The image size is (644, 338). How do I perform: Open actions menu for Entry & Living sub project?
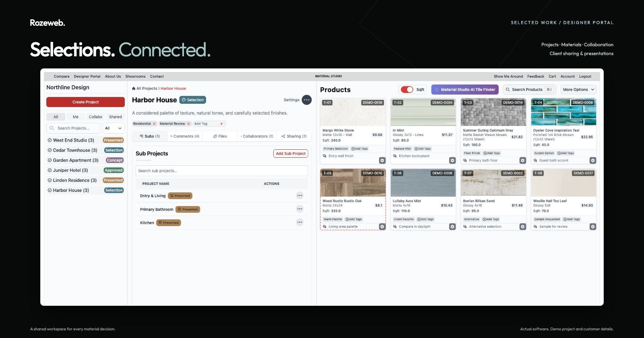pos(299,196)
